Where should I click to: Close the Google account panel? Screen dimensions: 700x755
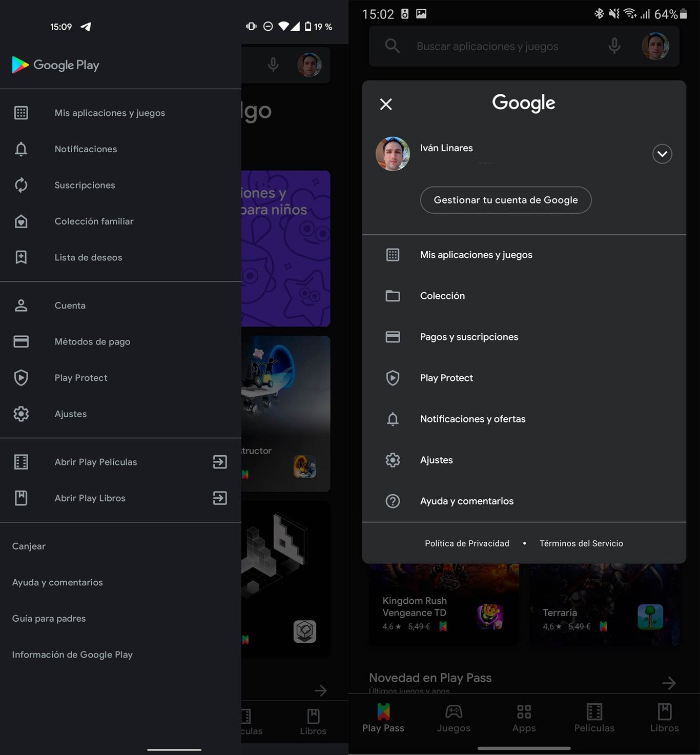coord(386,104)
